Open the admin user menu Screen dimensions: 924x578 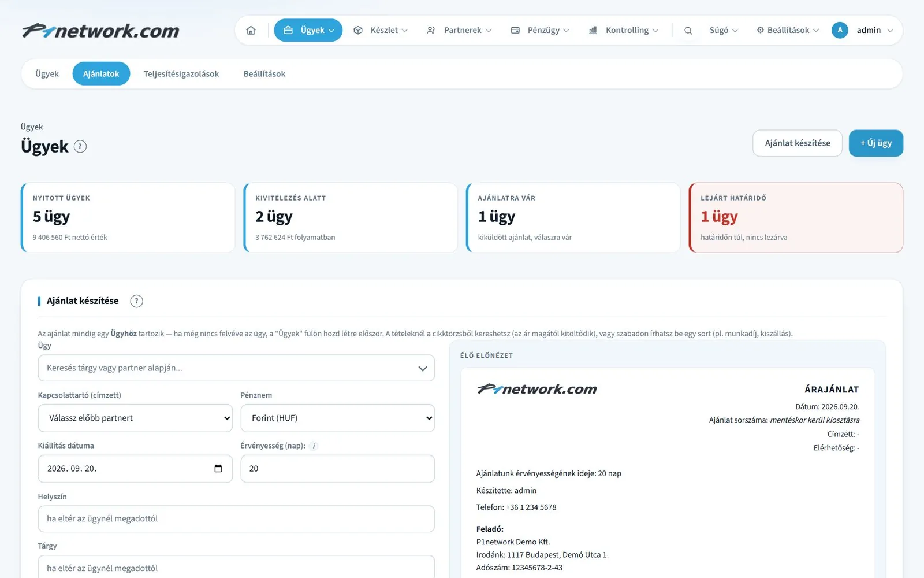coord(863,30)
